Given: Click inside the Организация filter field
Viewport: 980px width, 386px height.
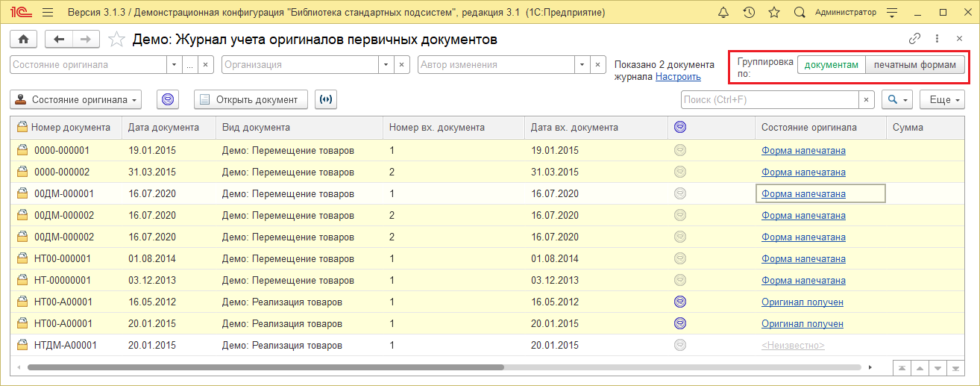Looking at the screenshot, I should 300,65.
